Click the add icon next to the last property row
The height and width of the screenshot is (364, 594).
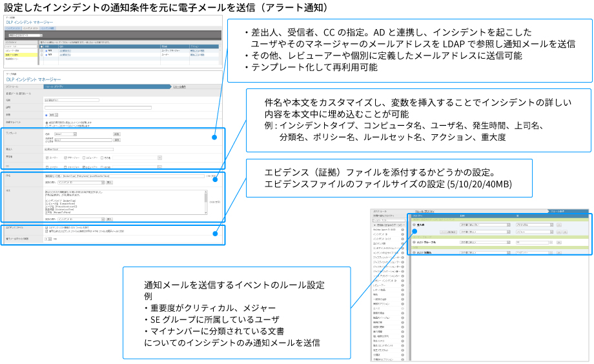[x=403, y=359]
